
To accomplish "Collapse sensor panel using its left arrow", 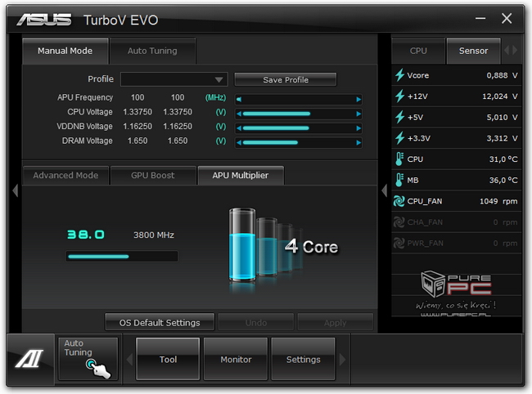I will tap(384, 190).
